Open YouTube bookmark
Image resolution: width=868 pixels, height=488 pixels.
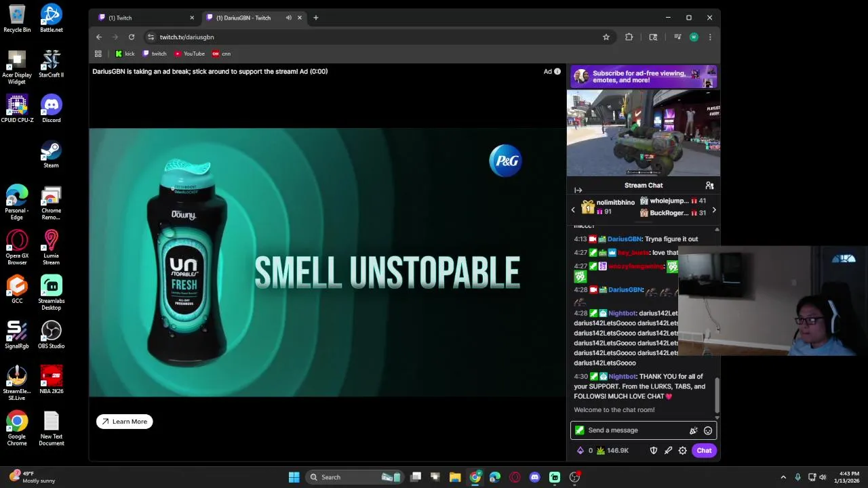click(x=190, y=54)
